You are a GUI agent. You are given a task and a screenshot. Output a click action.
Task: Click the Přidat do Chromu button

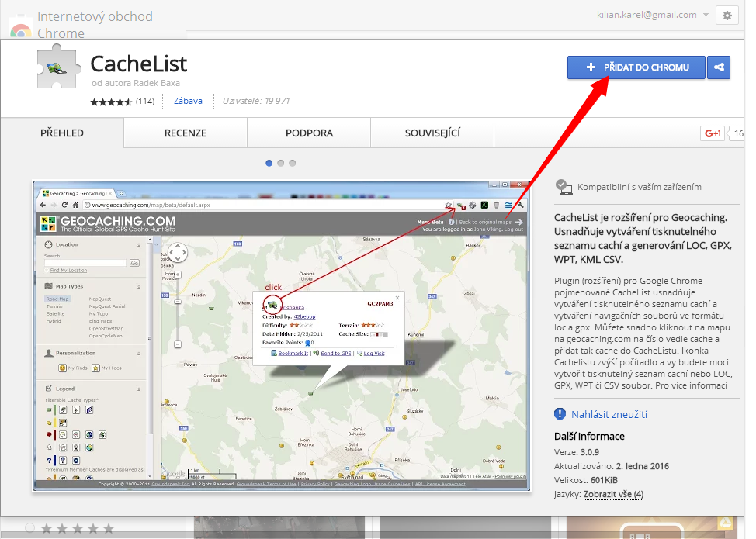click(x=636, y=67)
